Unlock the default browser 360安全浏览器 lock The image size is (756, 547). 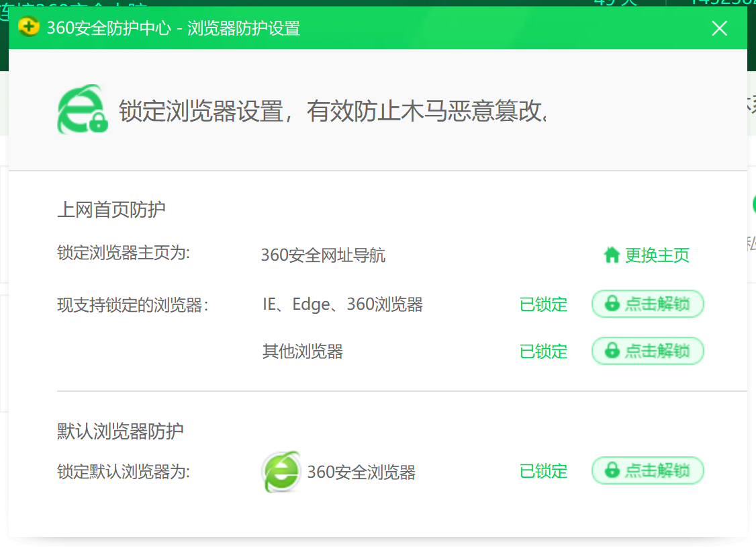click(647, 470)
